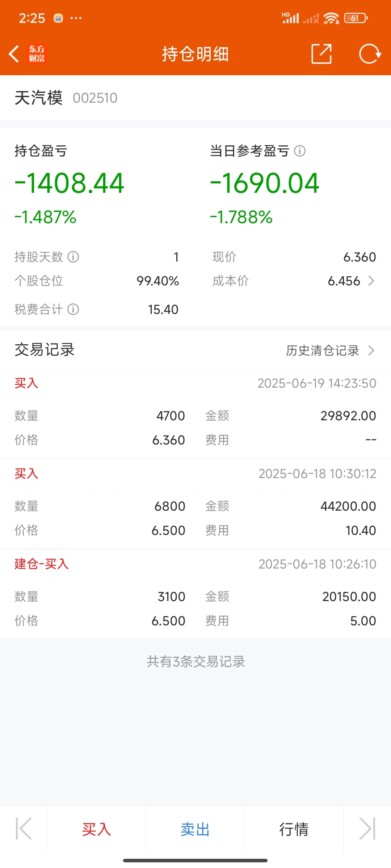
Task: Tap the red 买入 bottom button
Action: tap(97, 829)
